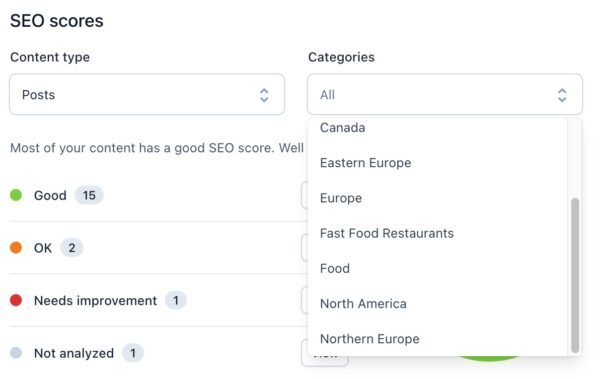Open the Content type Posts dropdown

147,95
